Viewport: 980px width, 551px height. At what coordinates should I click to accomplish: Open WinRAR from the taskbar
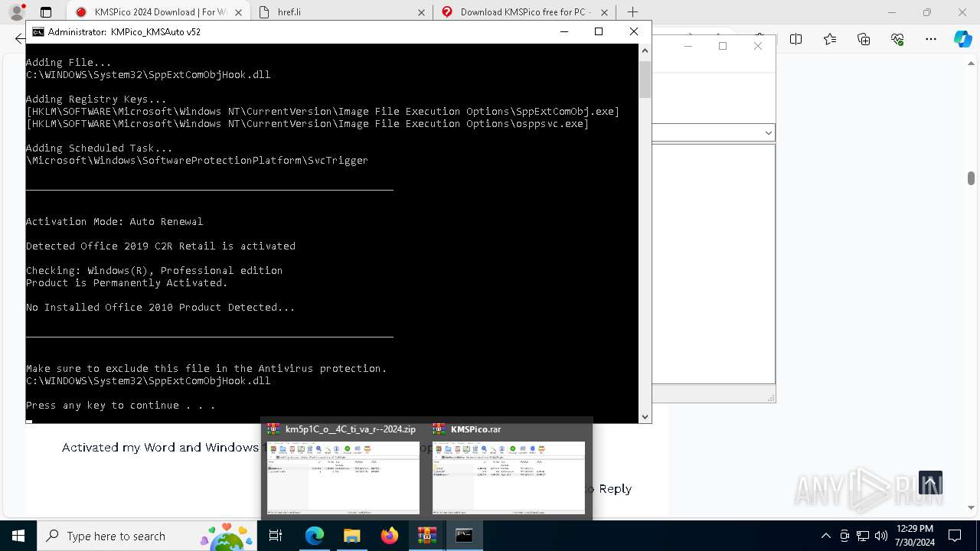[x=426, y=536]
